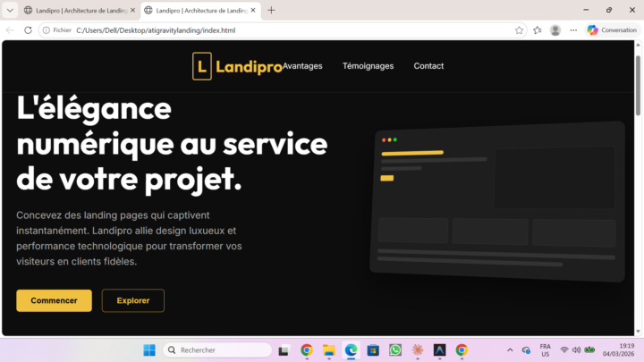Open the clock and date 19:19 panel

pyautogui.click(x=619, y=350)
